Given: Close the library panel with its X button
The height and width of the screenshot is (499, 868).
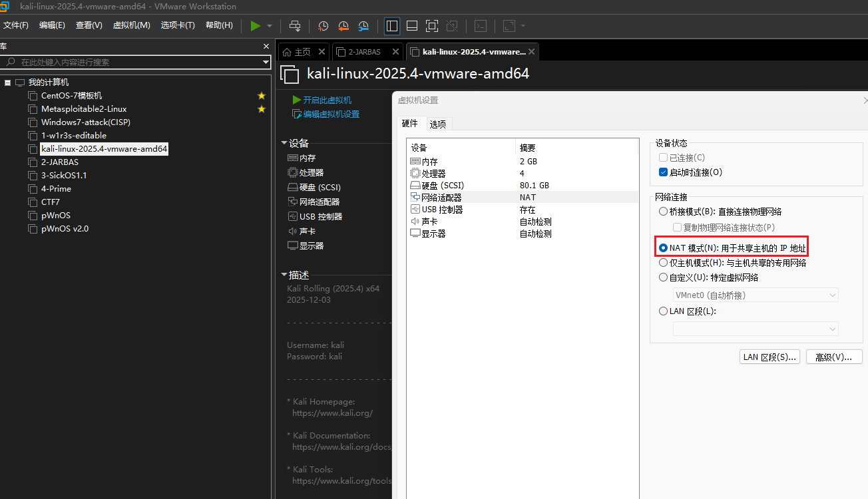Looking at the screenshot, I should pyautogui.click(x=266, y=47).
